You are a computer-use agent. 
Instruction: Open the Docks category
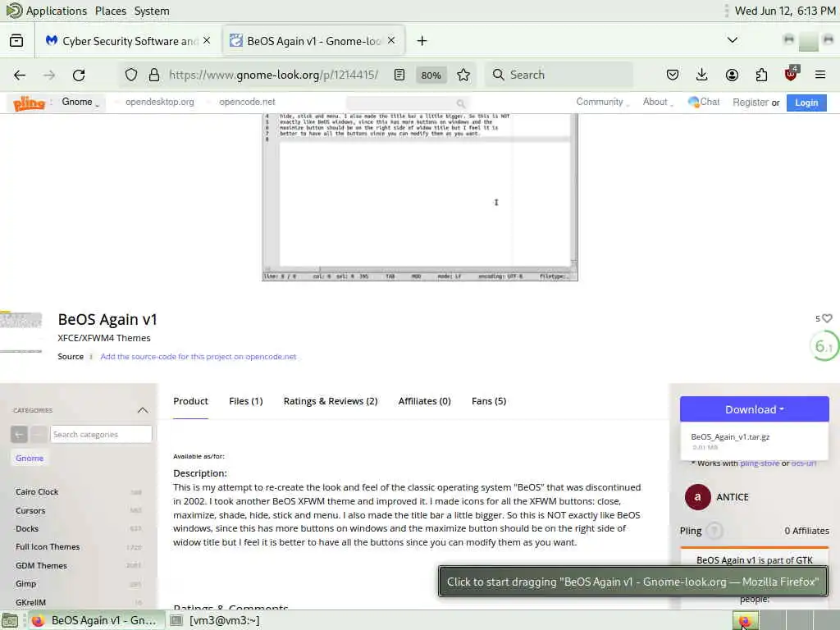27,529
